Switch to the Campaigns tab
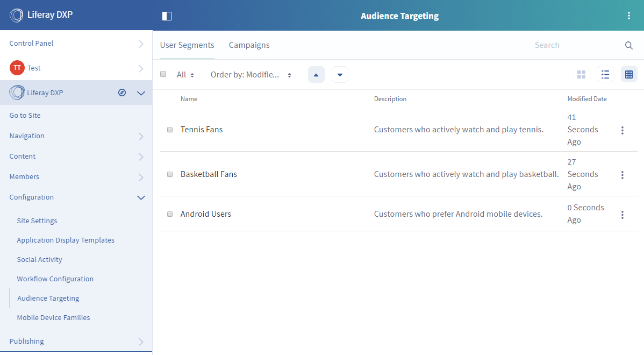This screenshot has height=355, width=644. [249, 45]
